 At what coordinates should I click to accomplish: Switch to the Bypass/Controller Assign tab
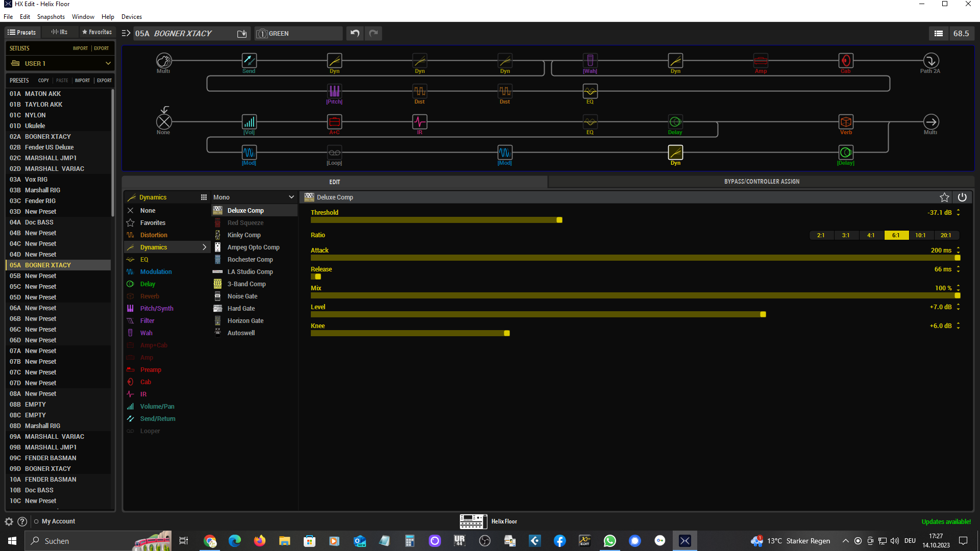point(762,182)
